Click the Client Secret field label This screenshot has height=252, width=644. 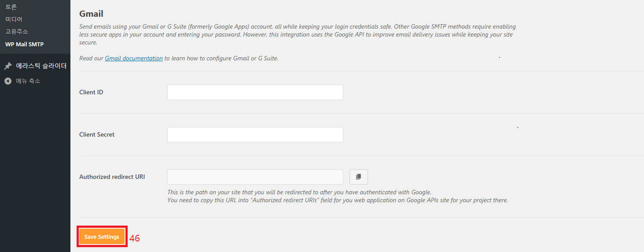pos(97,135)
